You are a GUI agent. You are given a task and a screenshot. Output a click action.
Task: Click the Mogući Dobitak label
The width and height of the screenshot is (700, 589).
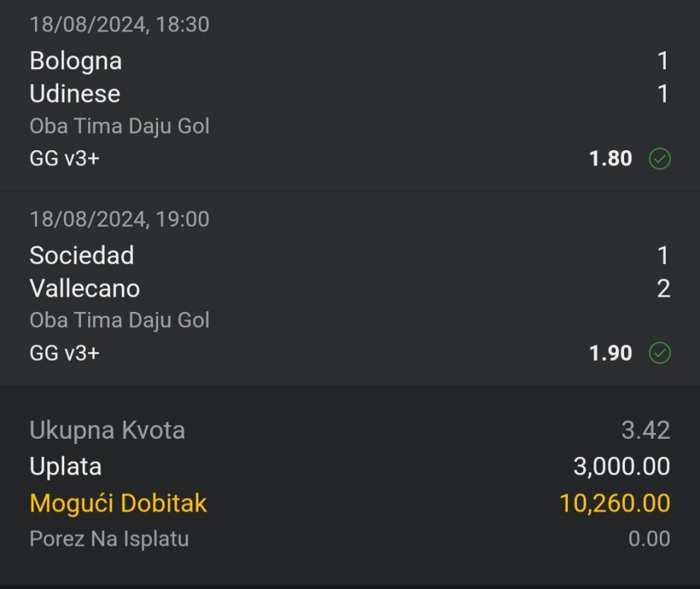118,503
